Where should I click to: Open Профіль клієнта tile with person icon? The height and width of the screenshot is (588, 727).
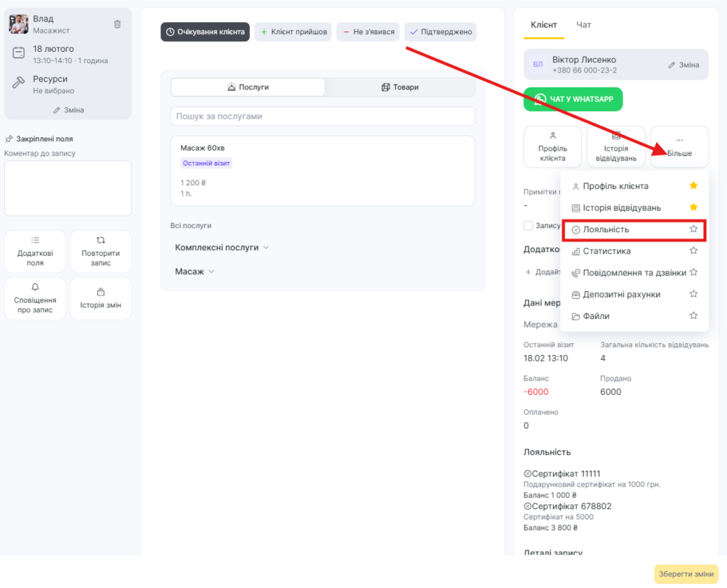pos(552,147)
